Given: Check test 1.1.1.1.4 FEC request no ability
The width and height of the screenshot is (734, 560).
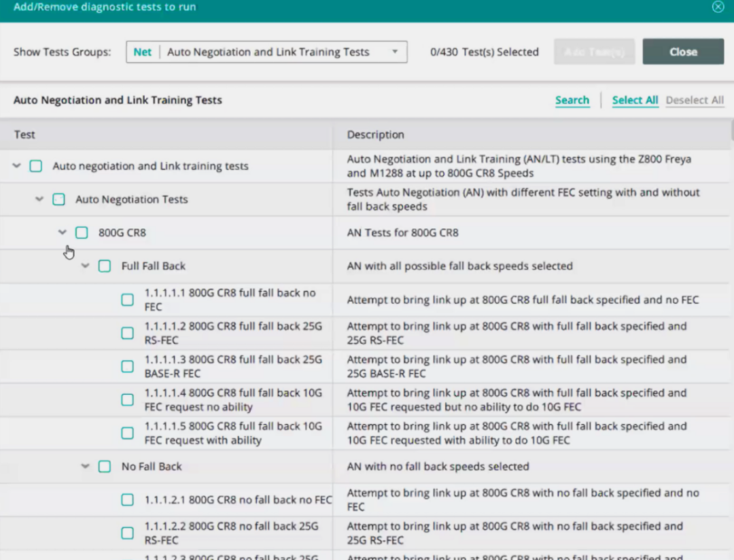Looking at the screenshot, I should (x=128, y=400).
